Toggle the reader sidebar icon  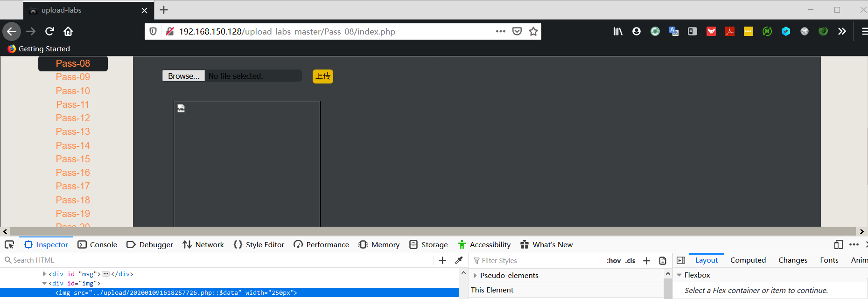(693, 31)
